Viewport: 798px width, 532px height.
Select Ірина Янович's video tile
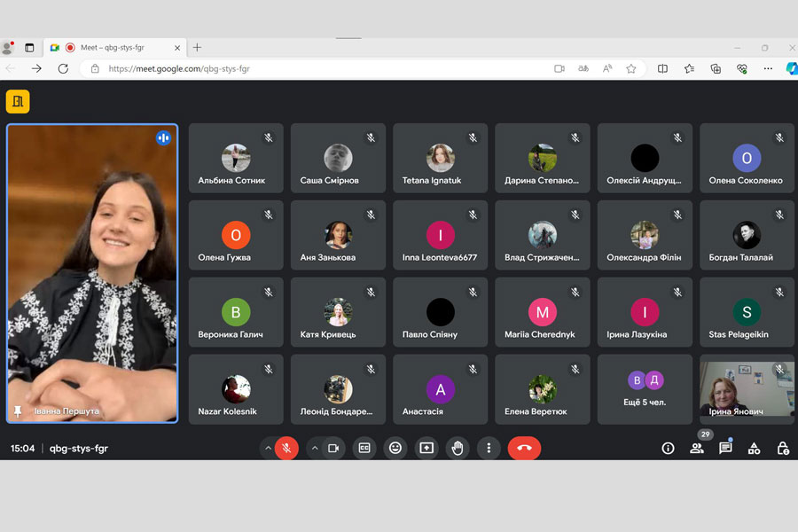pos(747,389)
